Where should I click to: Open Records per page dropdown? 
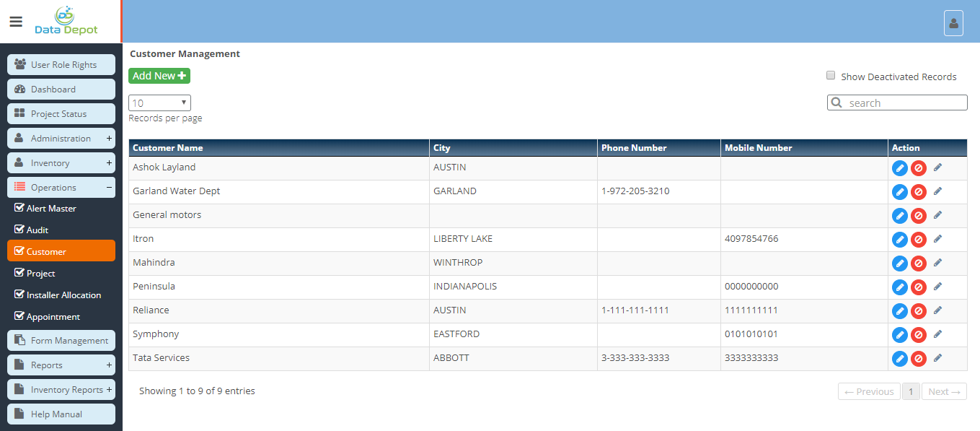tap(159, 103)
